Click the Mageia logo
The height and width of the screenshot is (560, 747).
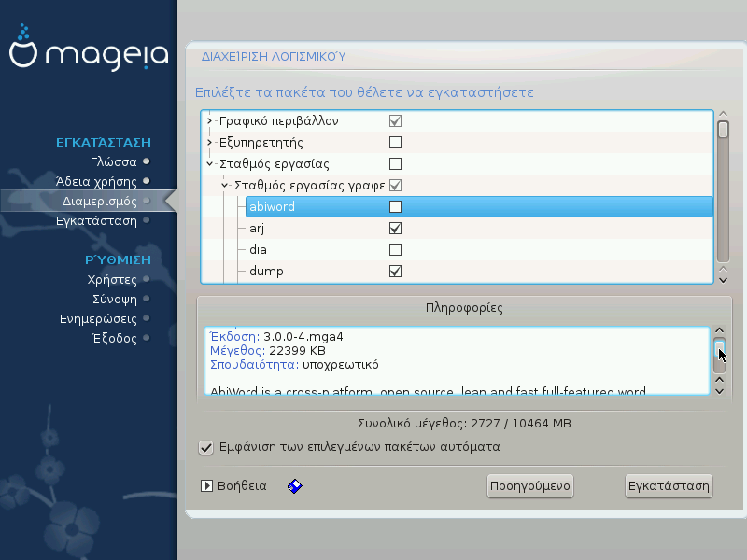point(89,48)
